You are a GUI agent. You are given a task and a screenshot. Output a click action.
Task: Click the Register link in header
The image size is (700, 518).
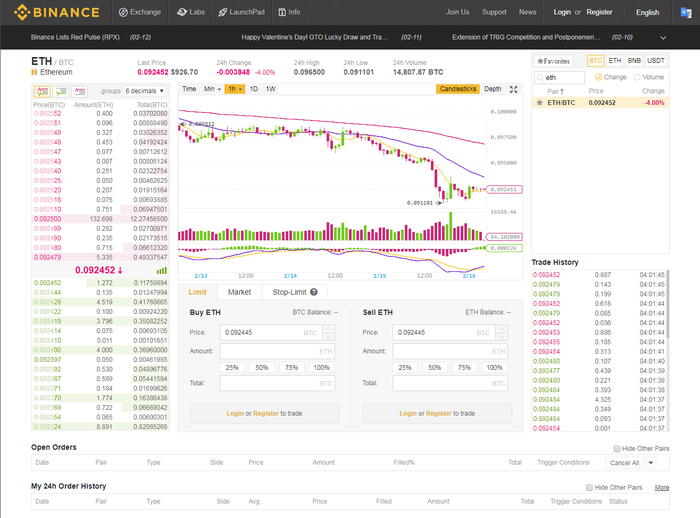click(x=599, y=12)
